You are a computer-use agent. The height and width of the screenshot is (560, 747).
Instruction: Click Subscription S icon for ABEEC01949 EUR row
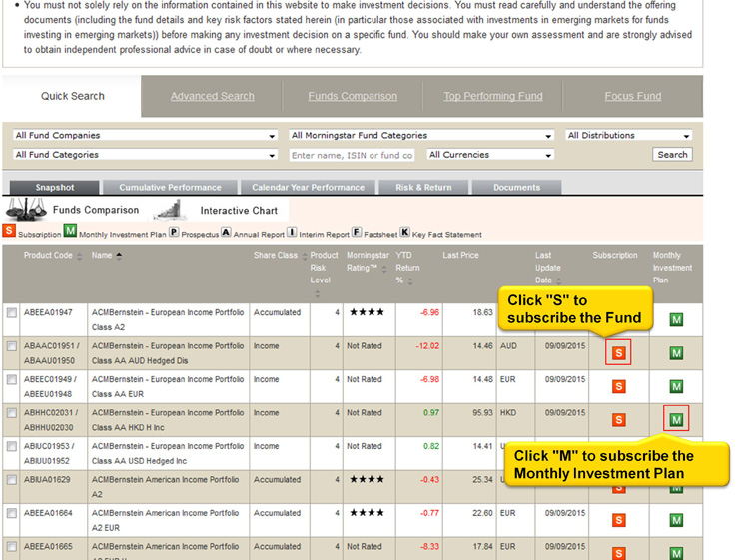coord(618,386)
